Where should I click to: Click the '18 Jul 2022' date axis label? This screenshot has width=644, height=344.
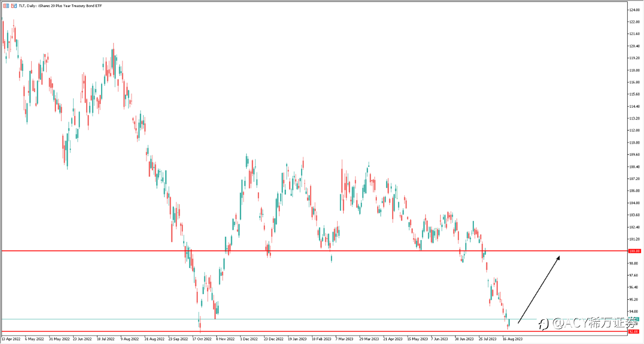[x=106, y=339]
